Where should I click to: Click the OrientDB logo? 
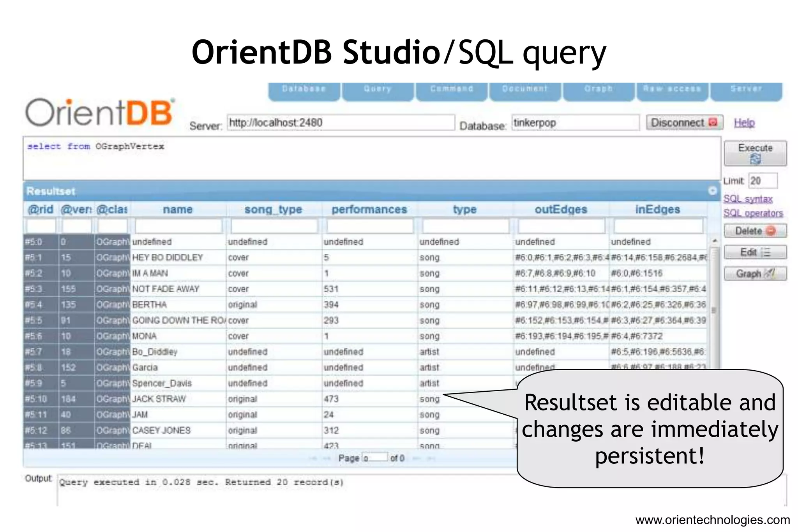point(100,113)
